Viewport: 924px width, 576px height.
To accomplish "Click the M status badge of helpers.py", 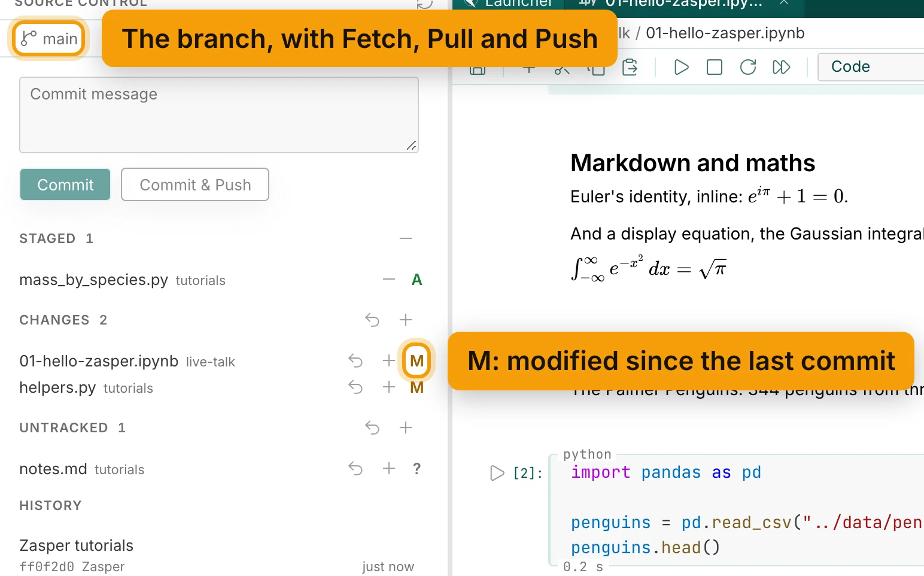I will coord(417,387).
